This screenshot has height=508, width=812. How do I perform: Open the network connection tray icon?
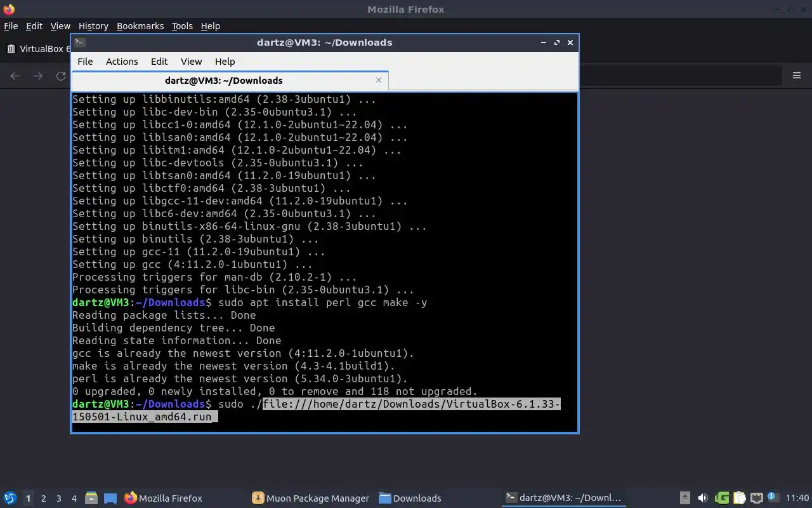pos(757,498)
